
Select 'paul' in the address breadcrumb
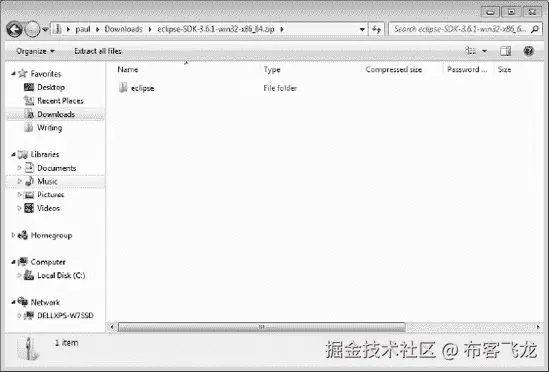pos(83,29)
